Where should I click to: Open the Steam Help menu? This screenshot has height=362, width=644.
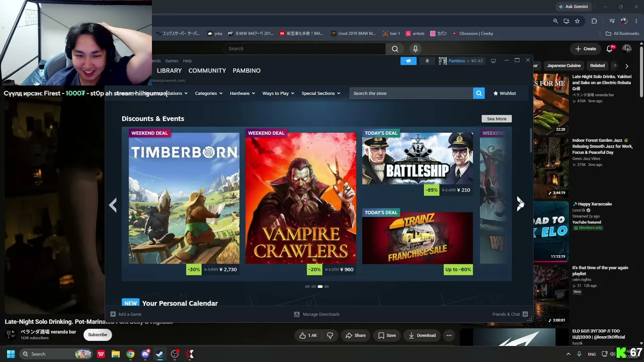187,61
